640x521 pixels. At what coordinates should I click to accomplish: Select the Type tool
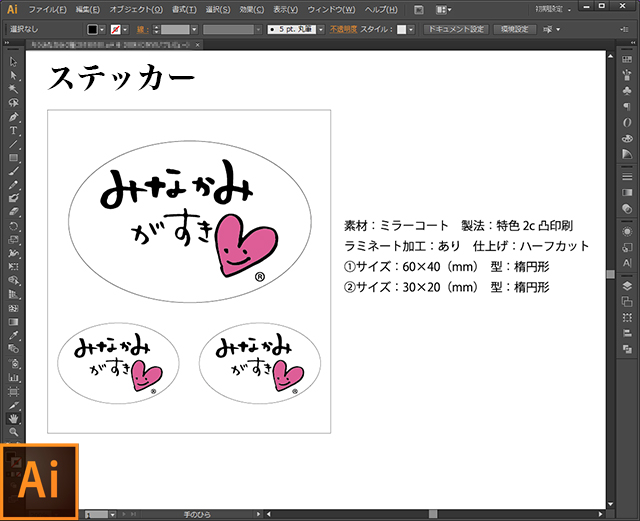tap(13, 130)
